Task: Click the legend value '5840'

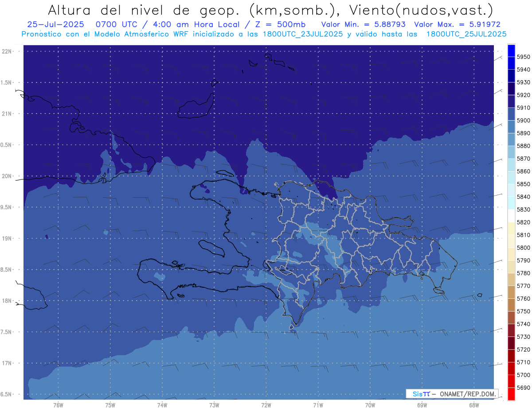Action: 523,197
